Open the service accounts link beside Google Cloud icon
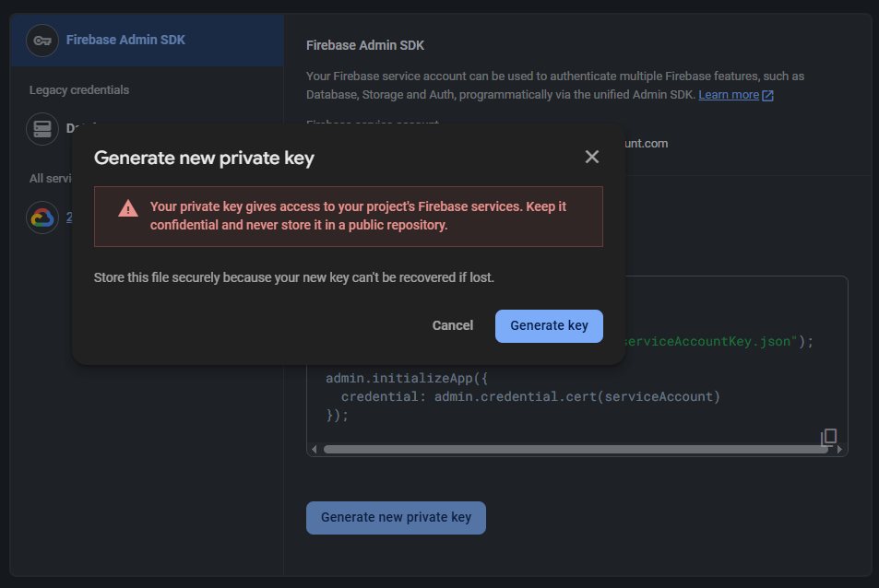879x588 pixels. [x=69, y=218]
